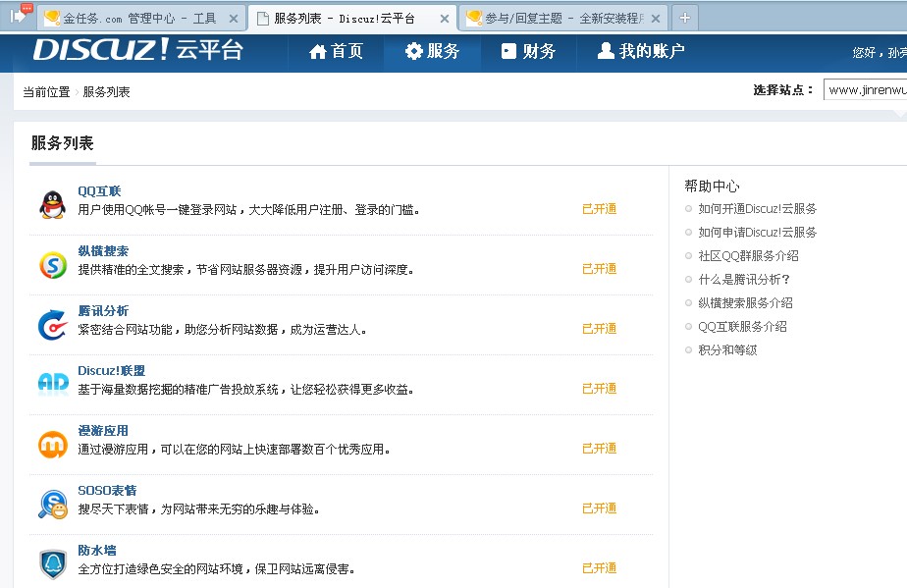907x588 pixels.
Task: Open the Discuz!联盟 service link
Action: click(x=112, y=370)
